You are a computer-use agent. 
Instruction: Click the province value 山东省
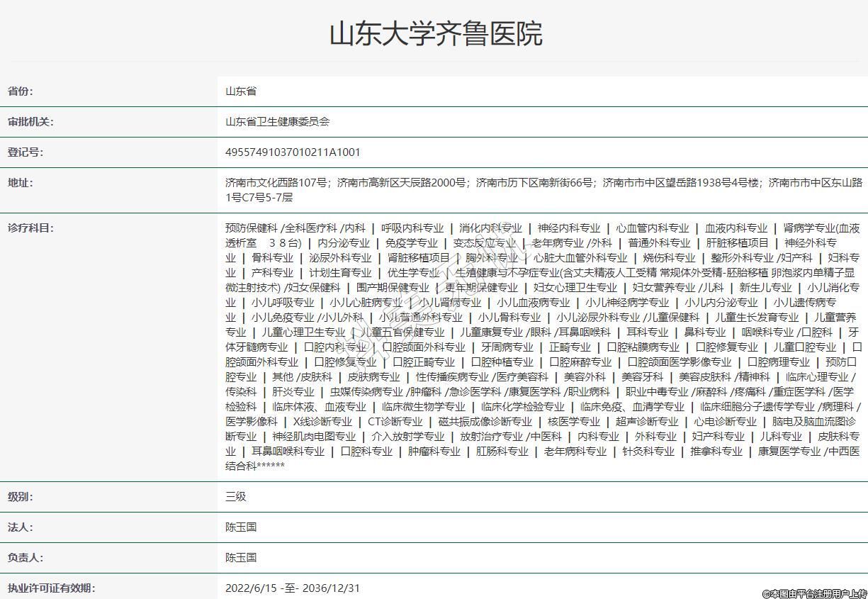tap(241, 91)
